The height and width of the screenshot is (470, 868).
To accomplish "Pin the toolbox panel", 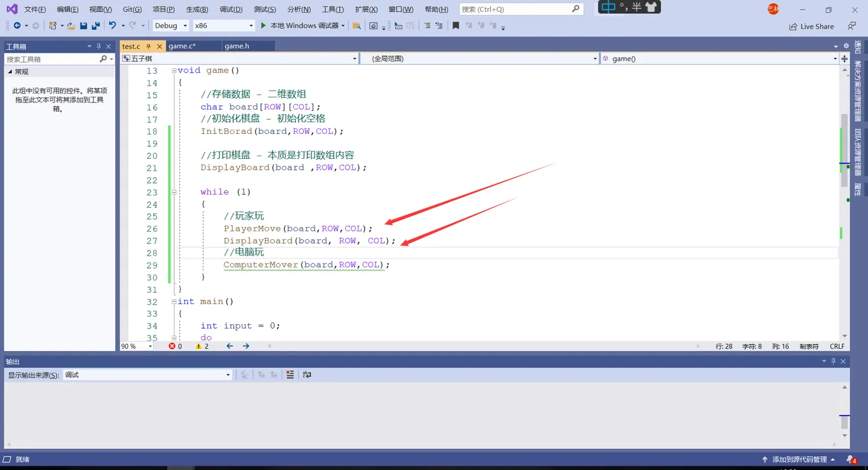I will point(99,47).
